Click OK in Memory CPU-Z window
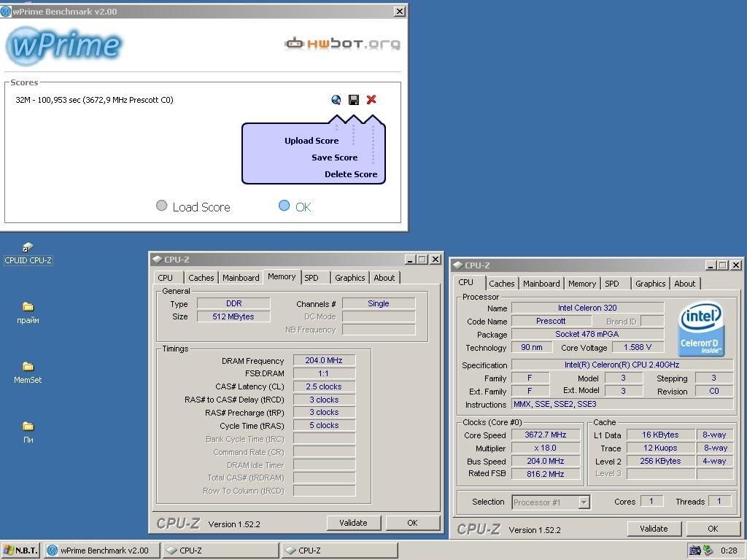This screenshot has height=560, width=747. click(413, 523)
